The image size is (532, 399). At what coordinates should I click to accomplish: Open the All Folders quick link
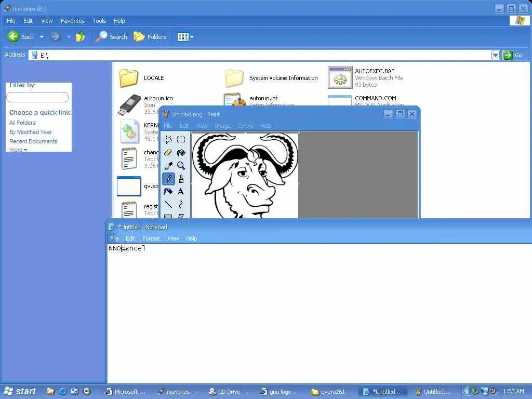click(22, 123)
